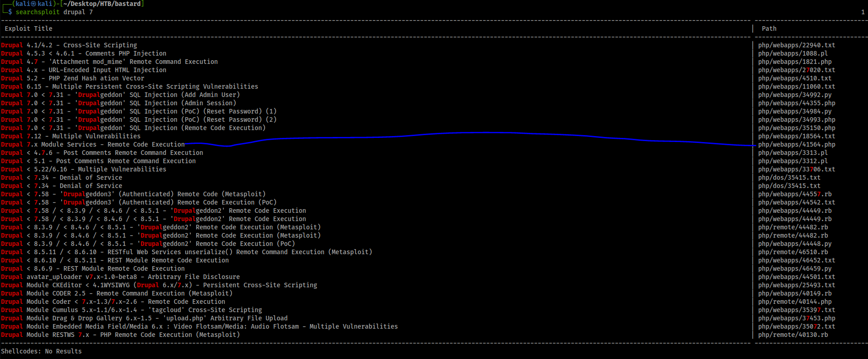Viewport: 868px width, 359px height.
Task: Select 'Module Cumulus' tagcloud Cross-Site Scripting row
Action: point(131,310)
